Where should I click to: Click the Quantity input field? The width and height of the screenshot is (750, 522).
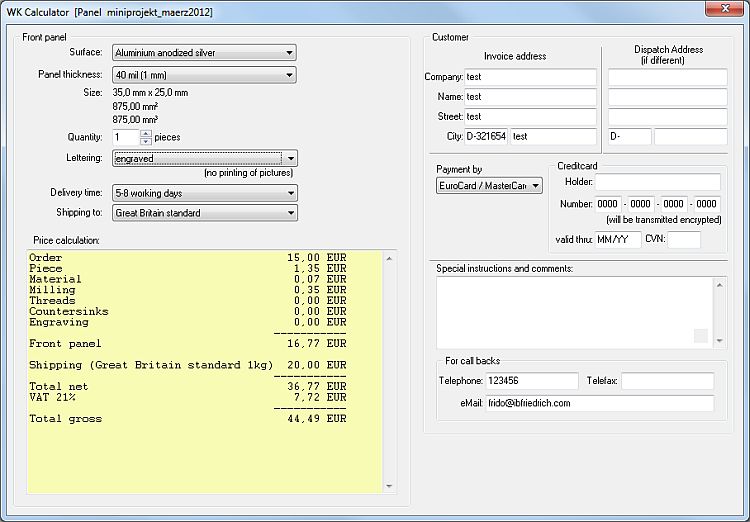(x=125, y=137)
